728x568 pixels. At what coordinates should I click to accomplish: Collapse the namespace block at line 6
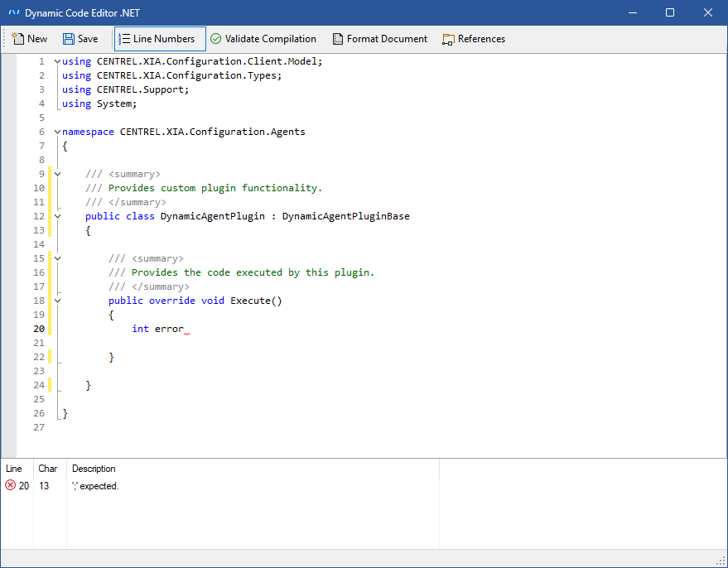click(57, 132)
